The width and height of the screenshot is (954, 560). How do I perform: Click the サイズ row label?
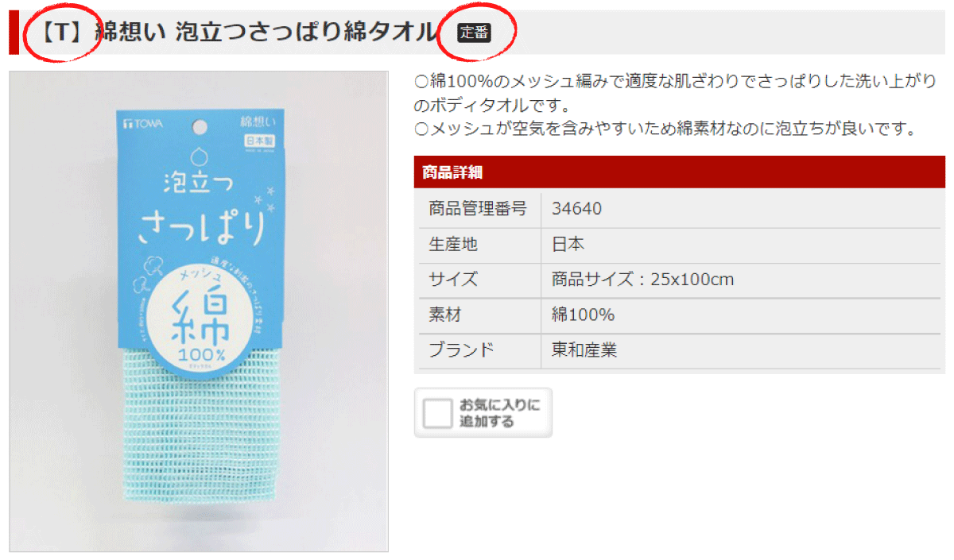[453, 280]
